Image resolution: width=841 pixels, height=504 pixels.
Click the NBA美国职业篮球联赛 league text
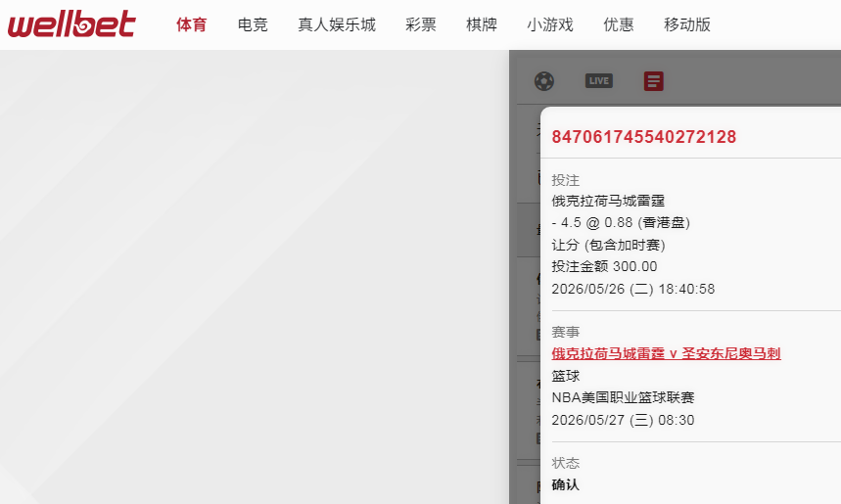pyautogui.click(x=624, y=397)
